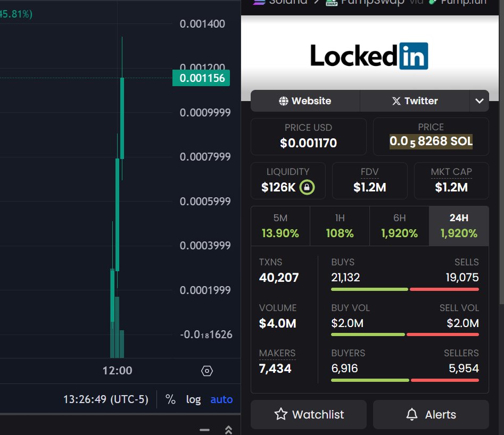Click the Solana chain icon
Screen dimensions: 504x435
pos(259,2)
